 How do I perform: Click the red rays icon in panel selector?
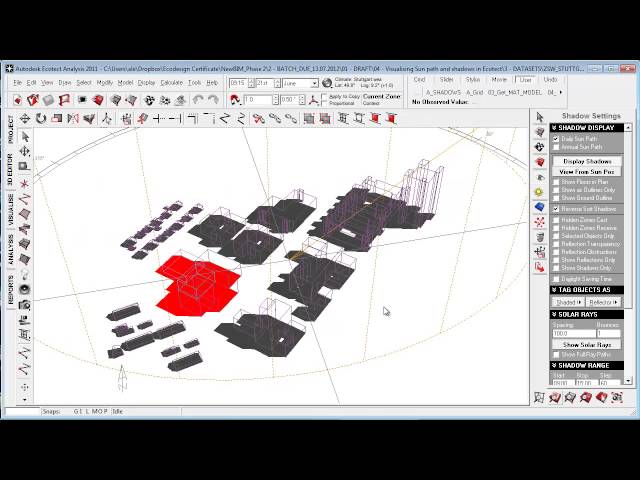click(540, 222)
